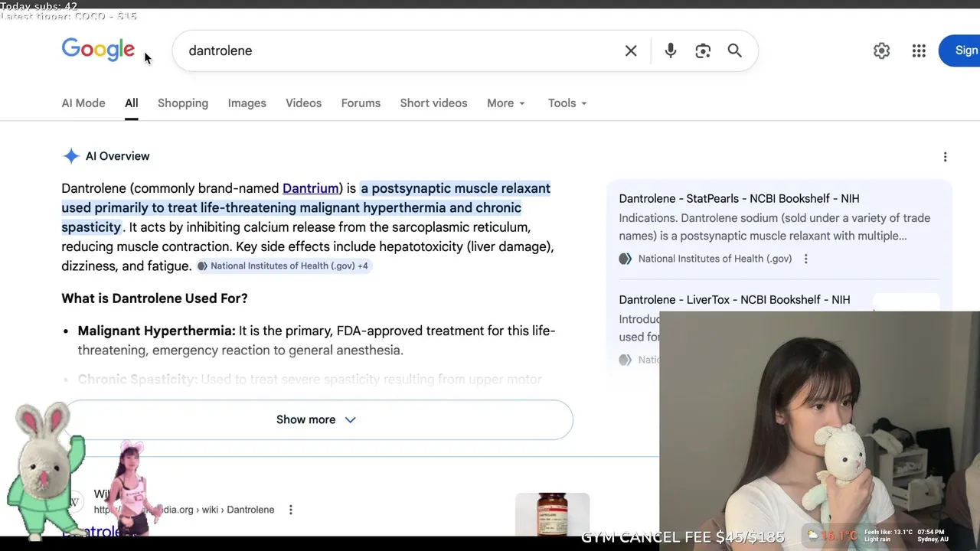Click the AI Overview sparkle icon
This screenshot has height=551, width=980.
71,156
